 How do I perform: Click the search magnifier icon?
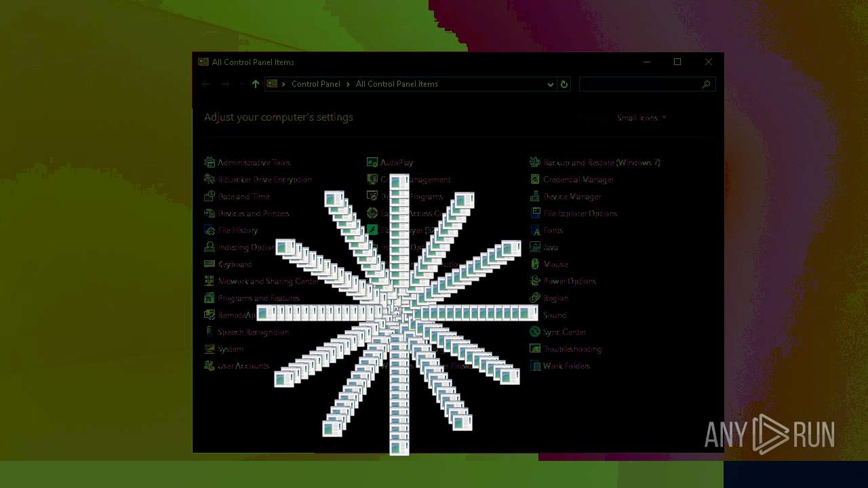point(707,84)
